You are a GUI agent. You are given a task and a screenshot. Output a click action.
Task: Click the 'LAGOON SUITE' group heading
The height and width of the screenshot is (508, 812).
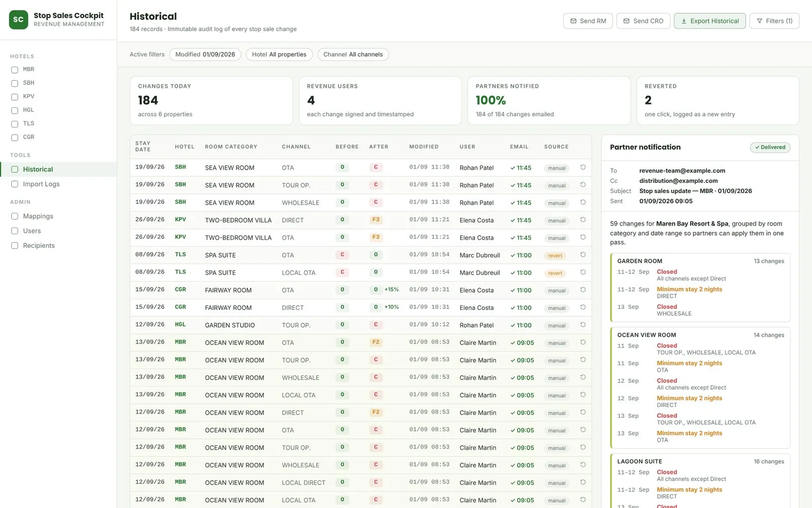click(639, 462)
